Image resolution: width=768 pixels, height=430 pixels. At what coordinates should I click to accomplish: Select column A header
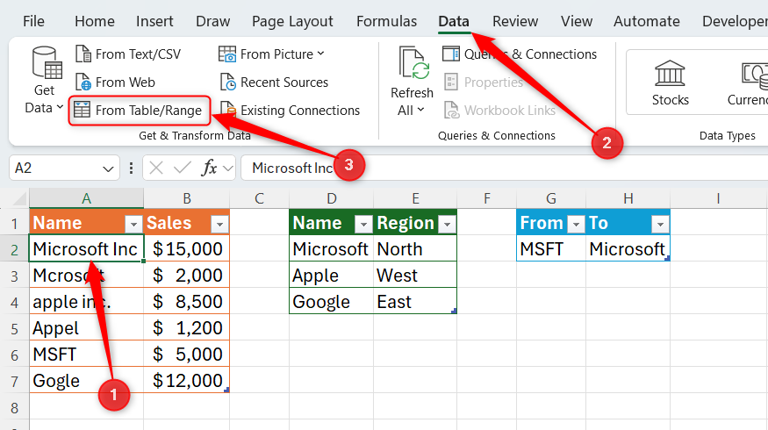click(x=86, y=198)
